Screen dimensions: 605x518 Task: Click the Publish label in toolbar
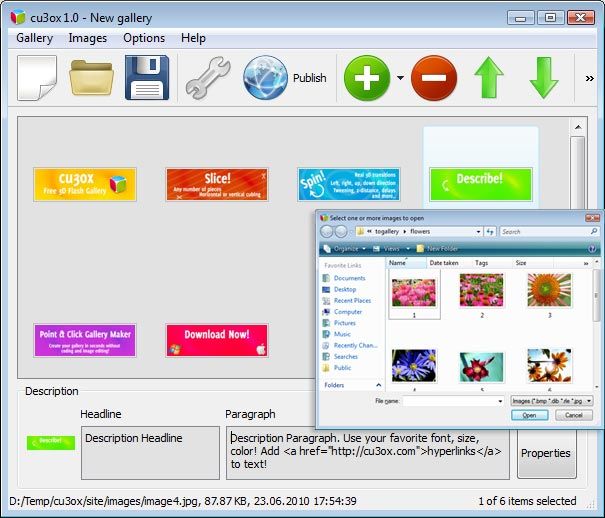coord(309,78)
